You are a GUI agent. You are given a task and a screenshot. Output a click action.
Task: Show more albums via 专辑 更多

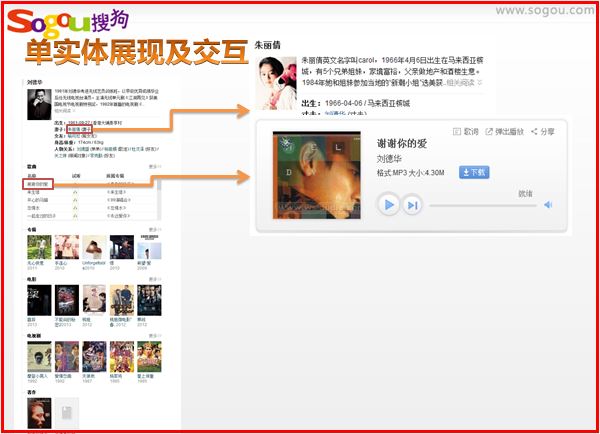click(x=155, y=230)
